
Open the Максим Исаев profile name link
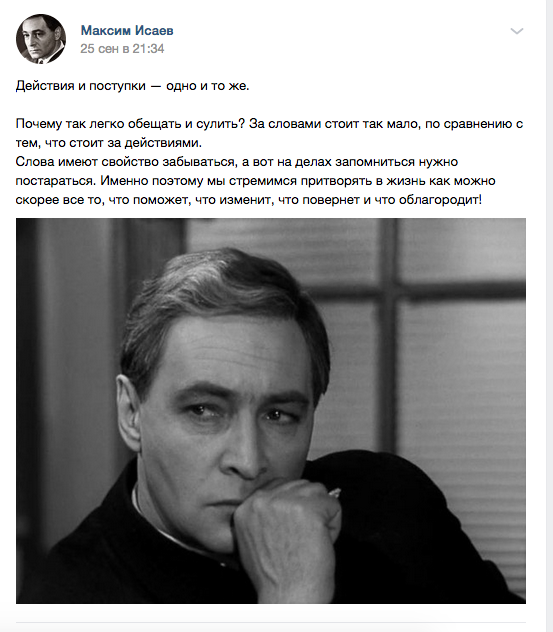[x=127, y=30]
